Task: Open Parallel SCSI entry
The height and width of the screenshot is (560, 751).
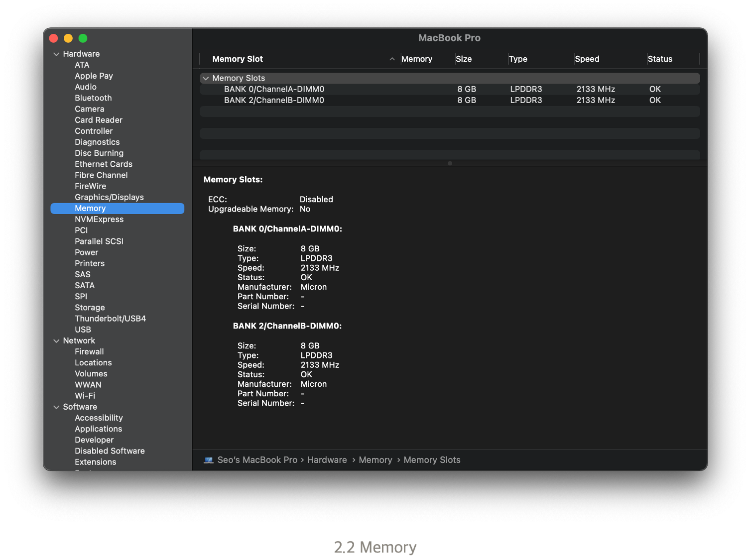Action: [99, 241]
